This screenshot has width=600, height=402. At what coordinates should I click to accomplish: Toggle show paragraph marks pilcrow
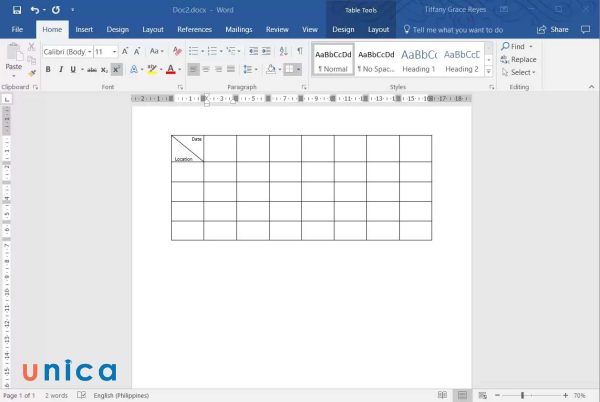pyautogui.click(x=300, y=51)
